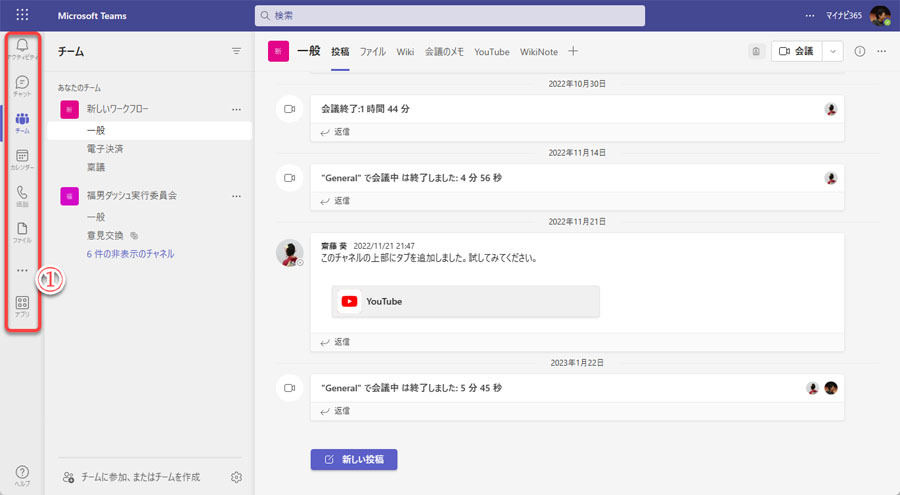Open more options for 新しいワークフロー team

236,109
